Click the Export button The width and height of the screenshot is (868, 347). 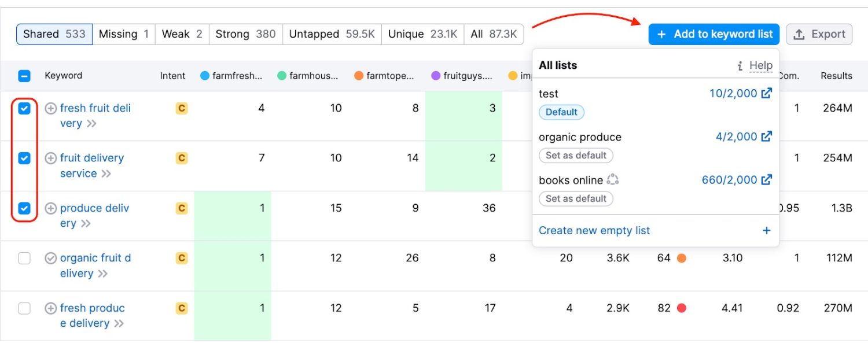click(x=819, y=34)
